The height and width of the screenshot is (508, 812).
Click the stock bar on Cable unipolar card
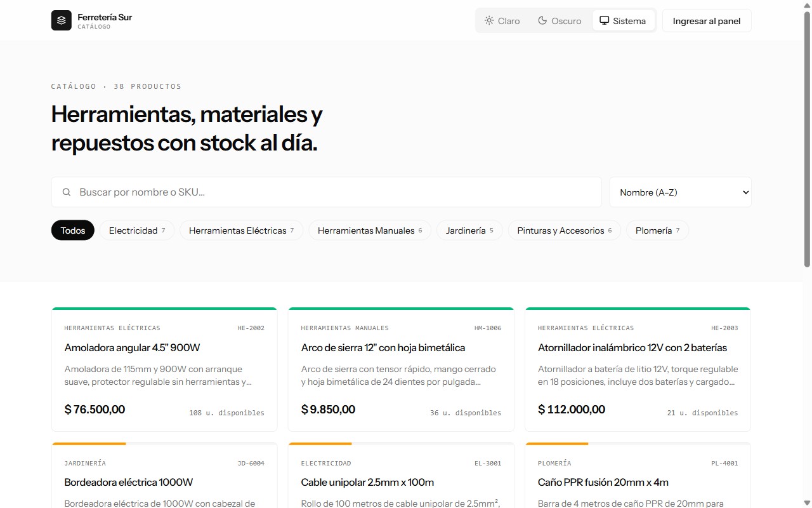pos(401,443)
